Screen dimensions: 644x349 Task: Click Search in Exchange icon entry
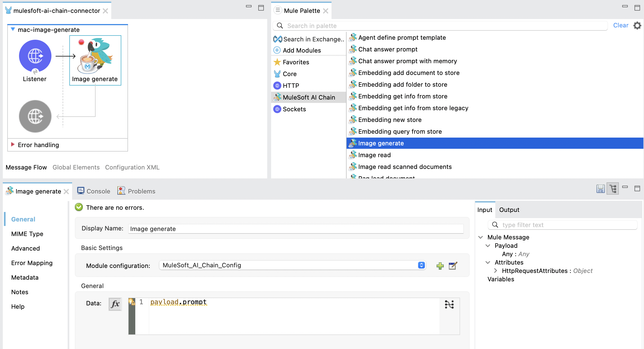[309, 39]
